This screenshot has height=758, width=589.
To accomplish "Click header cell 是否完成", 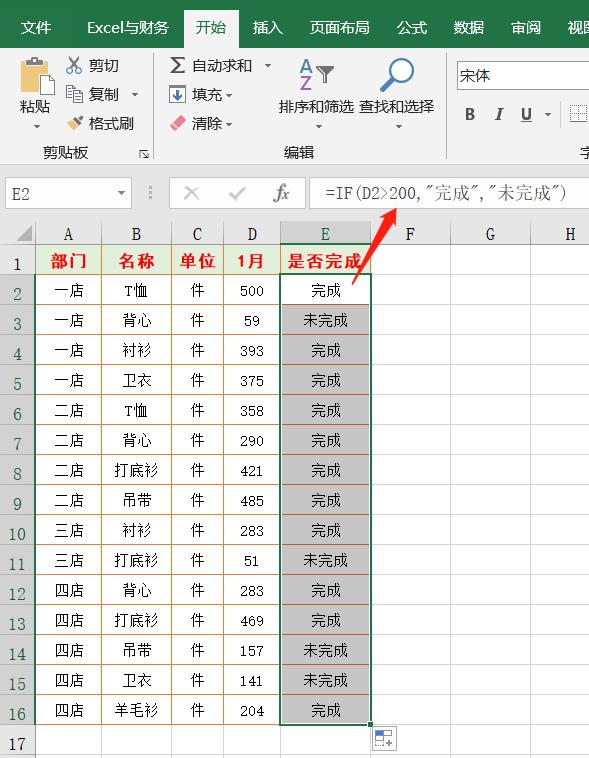I will [325, 261].
